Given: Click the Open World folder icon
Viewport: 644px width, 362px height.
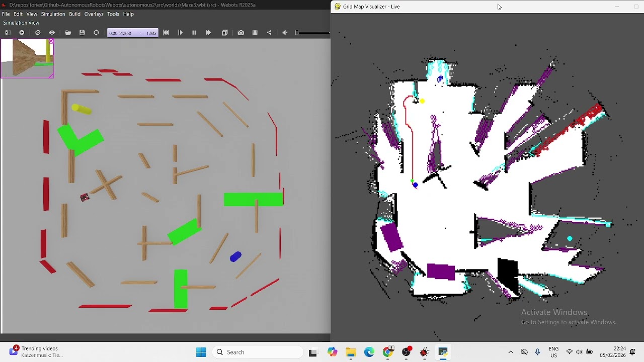Looking at the screenshot, I should click(68, 33).
